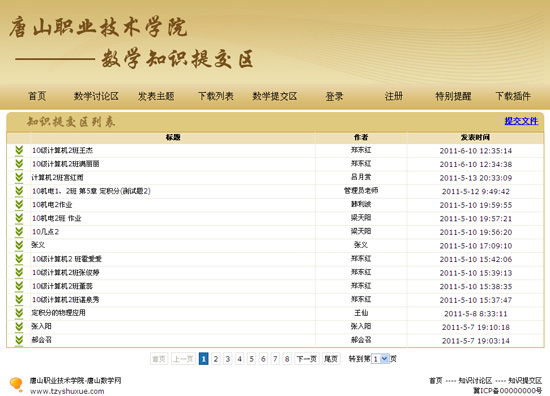Viewport: 550px width, 396px height.
Task: Open the page number dropdown after 转到第
Action: [x=380, y=359]
